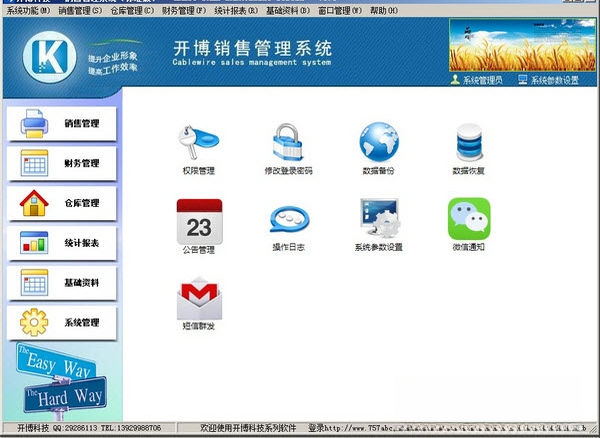Select 财务管理 sidebar button label
The width and height of the screenshot is (600, 438).
coord(82,163)
